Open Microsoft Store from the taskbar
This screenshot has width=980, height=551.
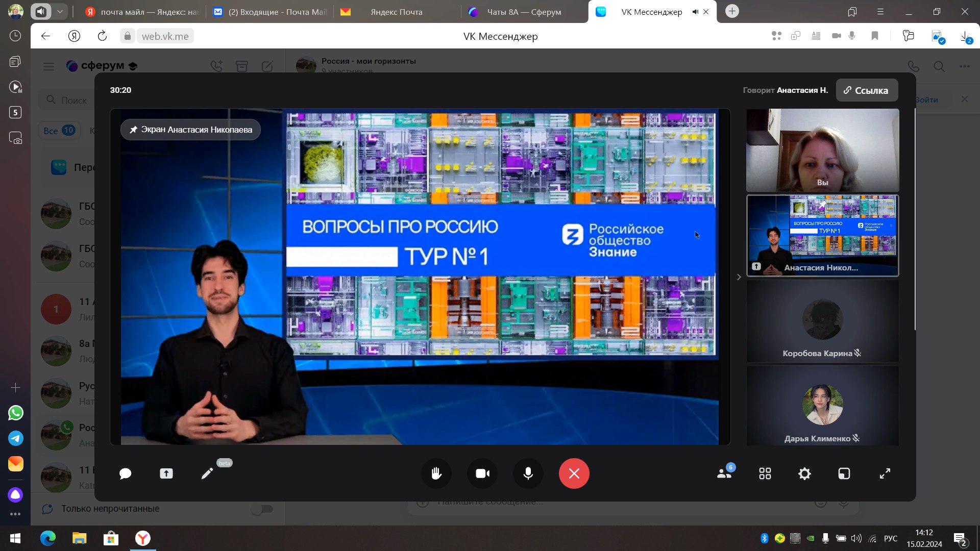pyautogui.click(x=111, y=538)
